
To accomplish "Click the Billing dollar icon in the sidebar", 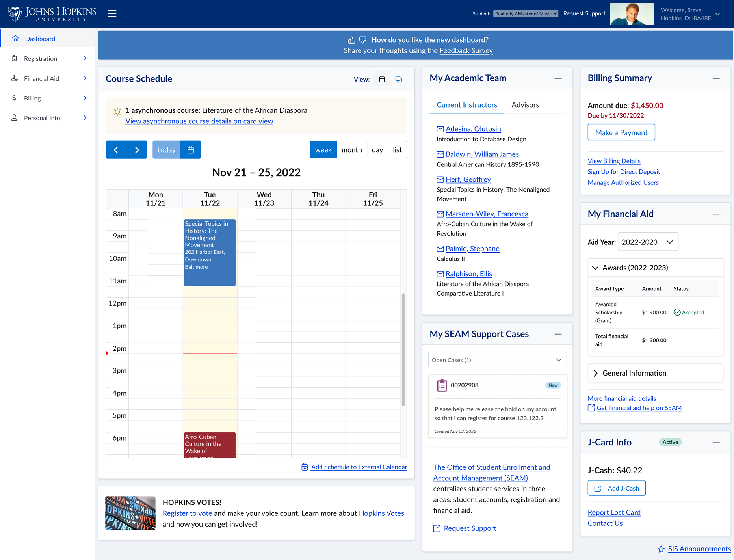I will point(14,98).
